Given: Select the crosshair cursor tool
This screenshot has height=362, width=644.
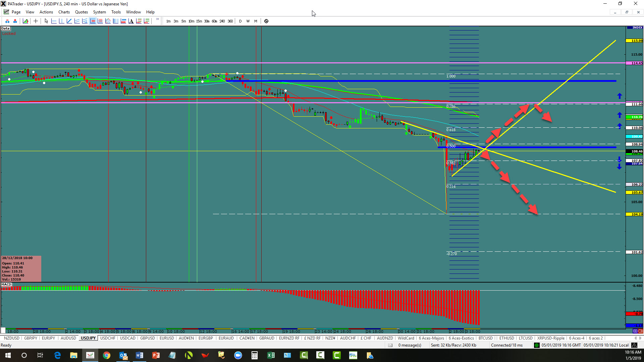Looking at the screenshot, I should click(x=36, y=21).
